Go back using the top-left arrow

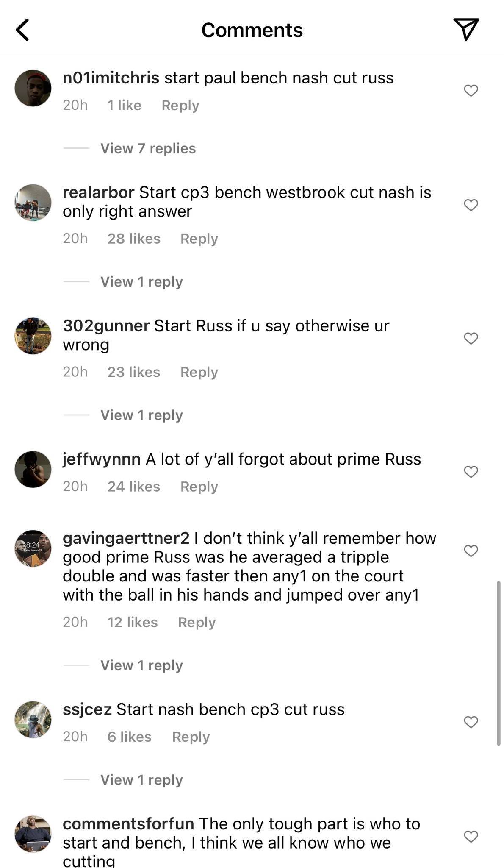22,30
